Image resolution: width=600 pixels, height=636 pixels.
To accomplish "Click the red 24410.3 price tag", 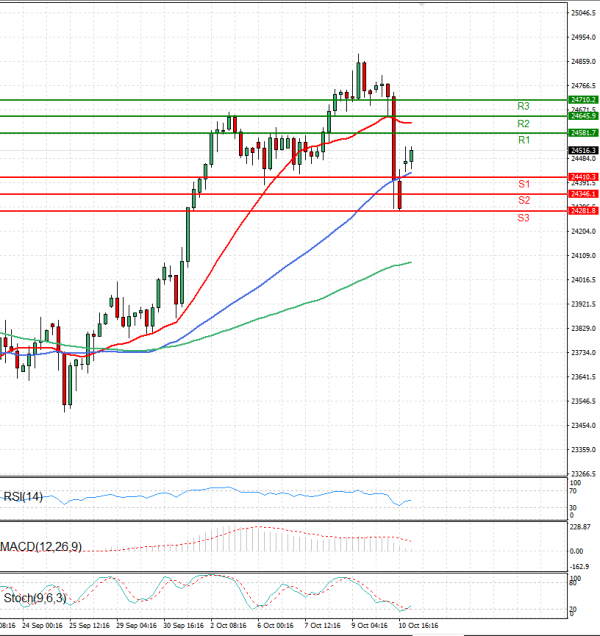I will [583, 177].
